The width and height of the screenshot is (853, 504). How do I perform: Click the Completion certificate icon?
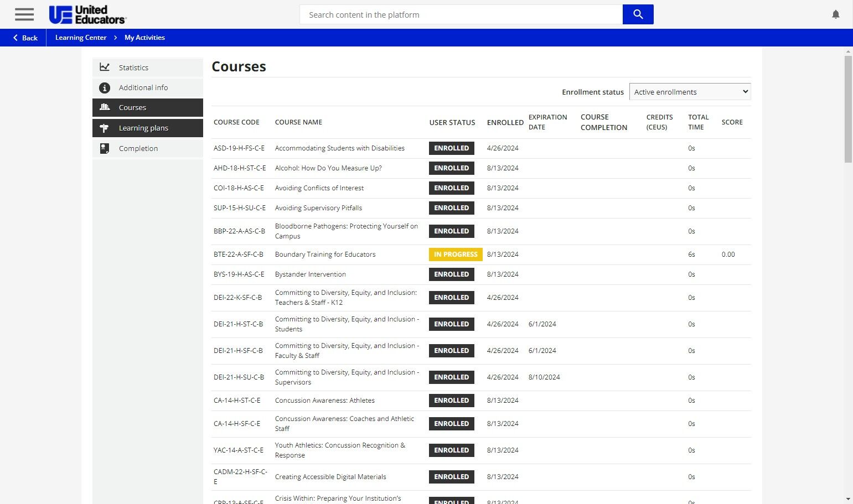coord(105,148)
